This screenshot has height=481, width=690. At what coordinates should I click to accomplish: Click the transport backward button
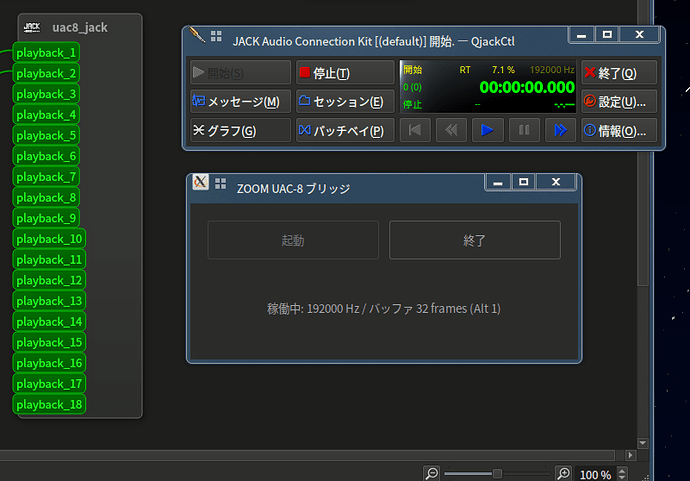click(451, 130)
